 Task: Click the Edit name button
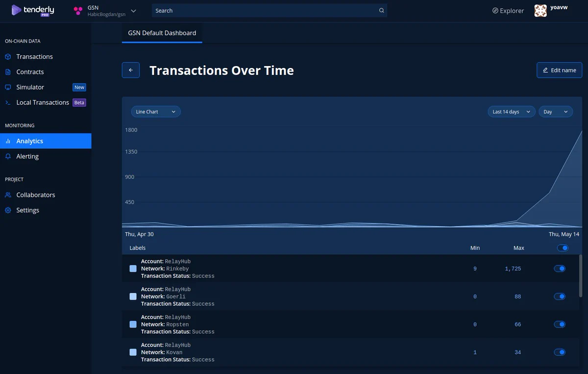(x=559, y=70)
